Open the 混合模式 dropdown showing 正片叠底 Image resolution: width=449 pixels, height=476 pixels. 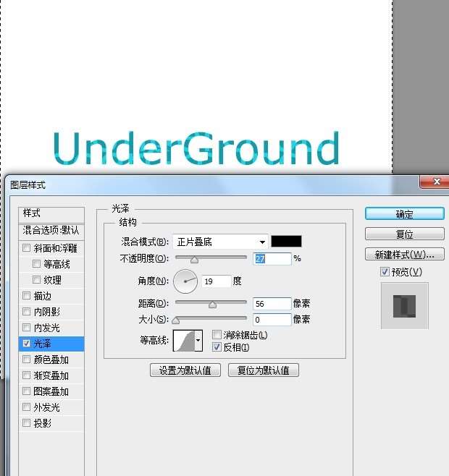pyautogui.click(x=220, y=242)
